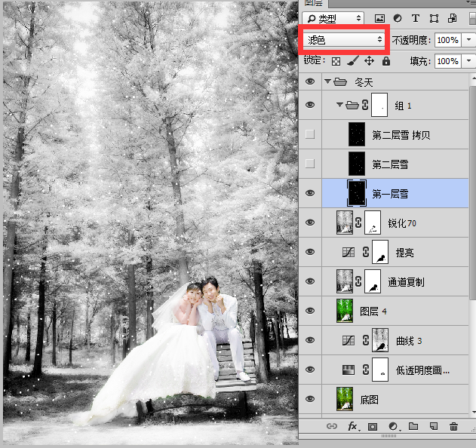
Task: Hide the 提亮 layer
Action: 310,252
